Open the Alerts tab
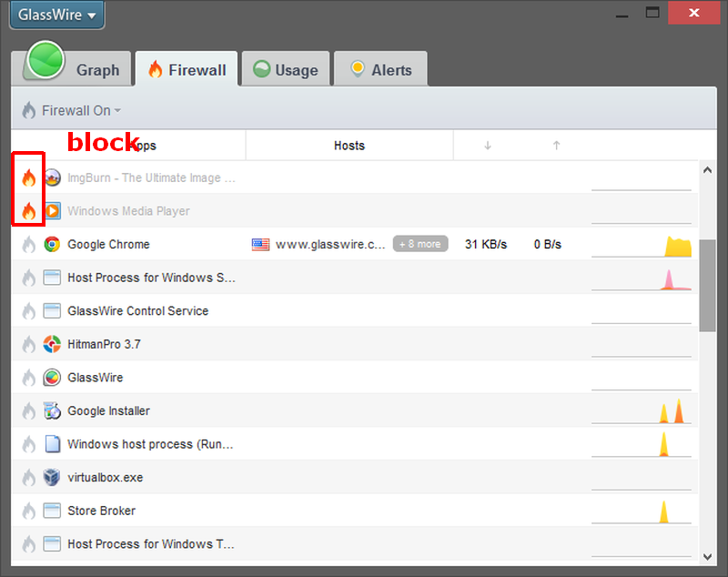728x577 pixels. pos(380,70)
